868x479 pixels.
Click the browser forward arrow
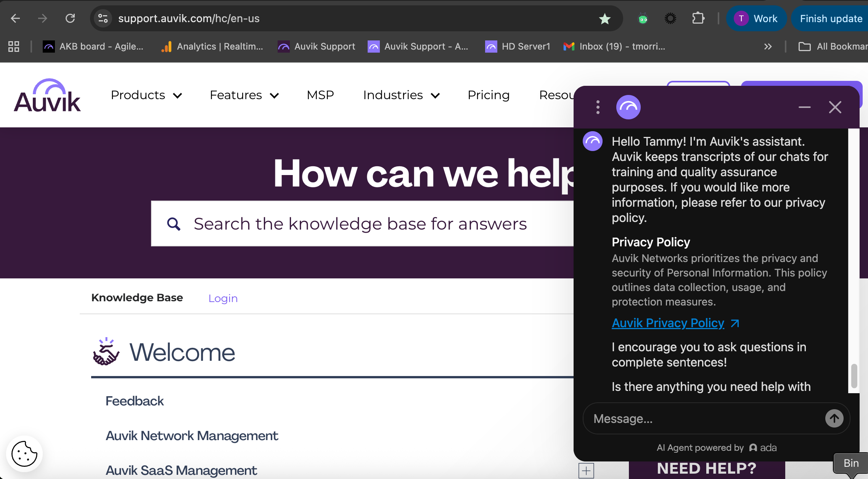(43, 18)
